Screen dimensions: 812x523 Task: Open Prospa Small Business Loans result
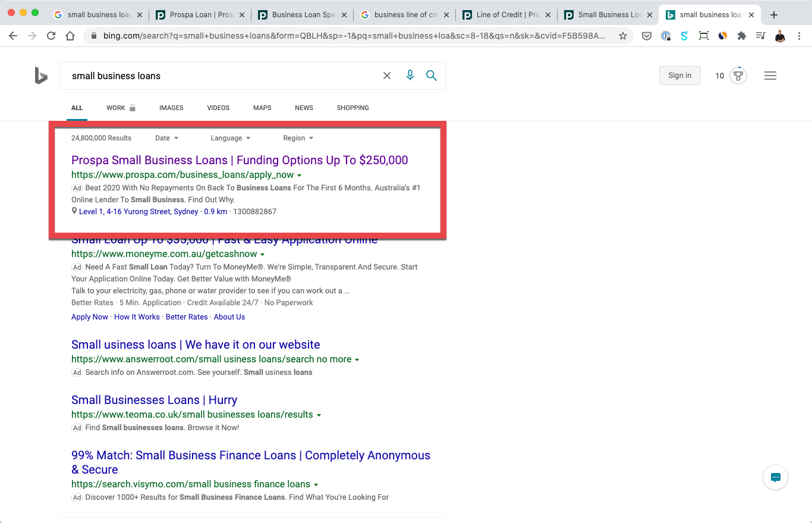coord(240,160)
